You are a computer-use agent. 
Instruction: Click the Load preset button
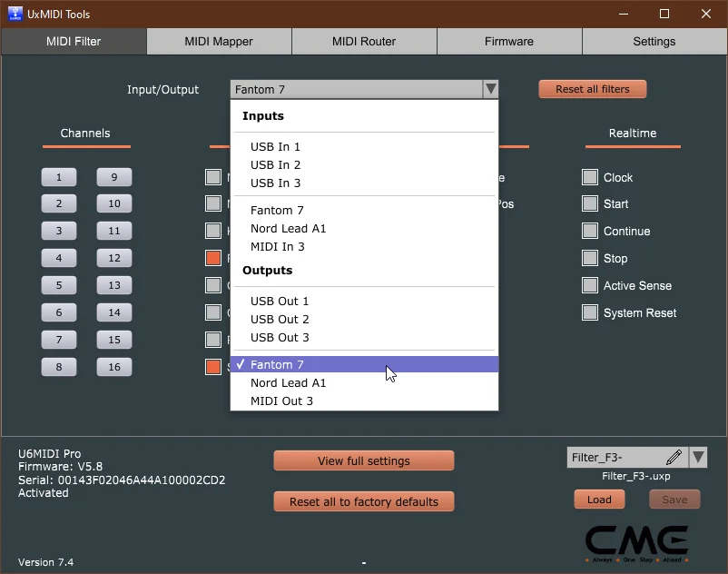pyautogui.click(x=599, y=499)
